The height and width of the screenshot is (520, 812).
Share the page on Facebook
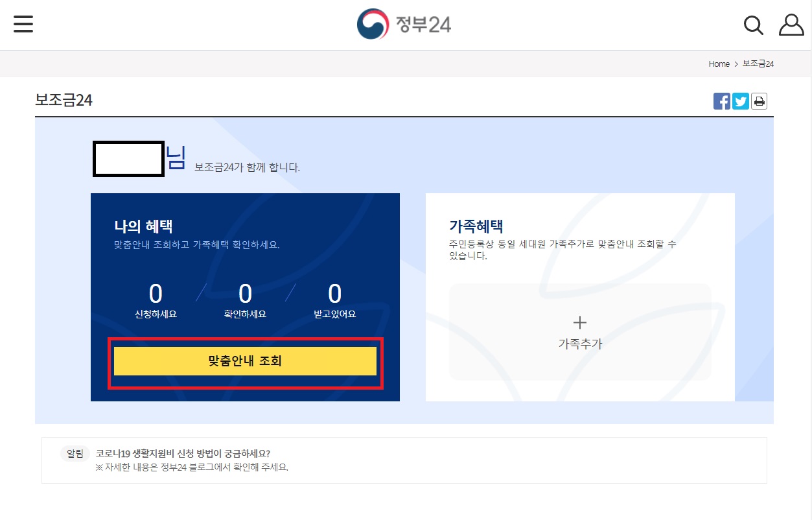[722, 101]
